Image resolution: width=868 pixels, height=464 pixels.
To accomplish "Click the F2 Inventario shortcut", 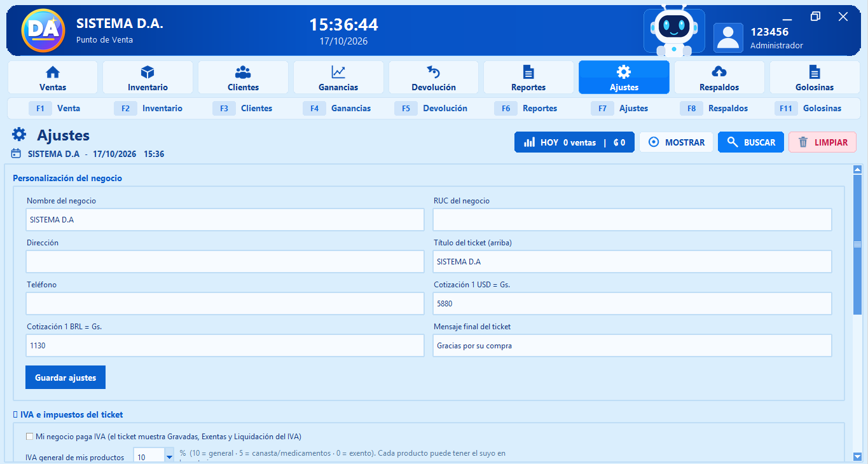I will click(148, 109).
